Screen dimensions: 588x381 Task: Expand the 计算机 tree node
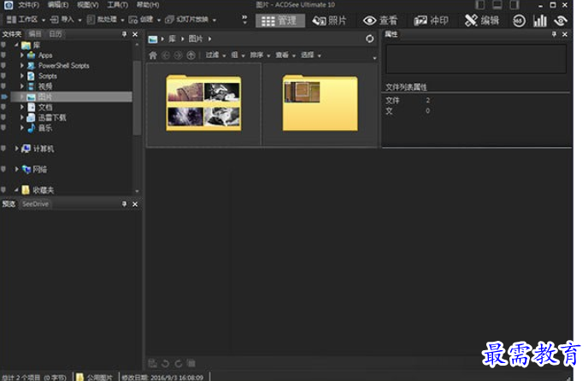pos(16,149)
